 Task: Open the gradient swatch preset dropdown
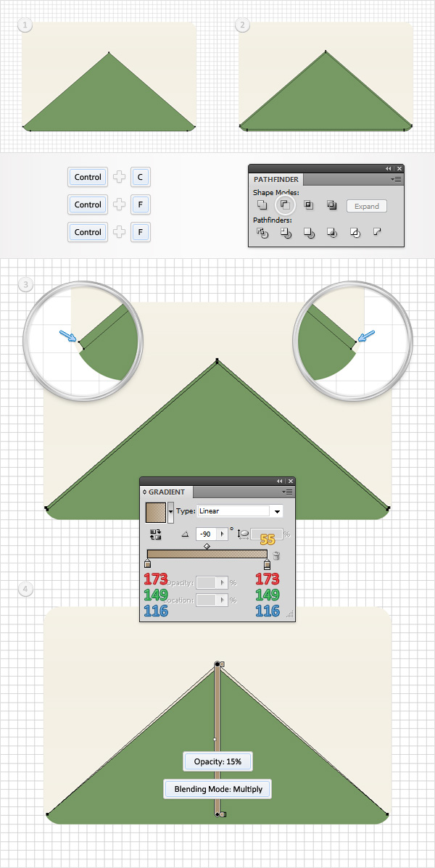click(171, 512)
